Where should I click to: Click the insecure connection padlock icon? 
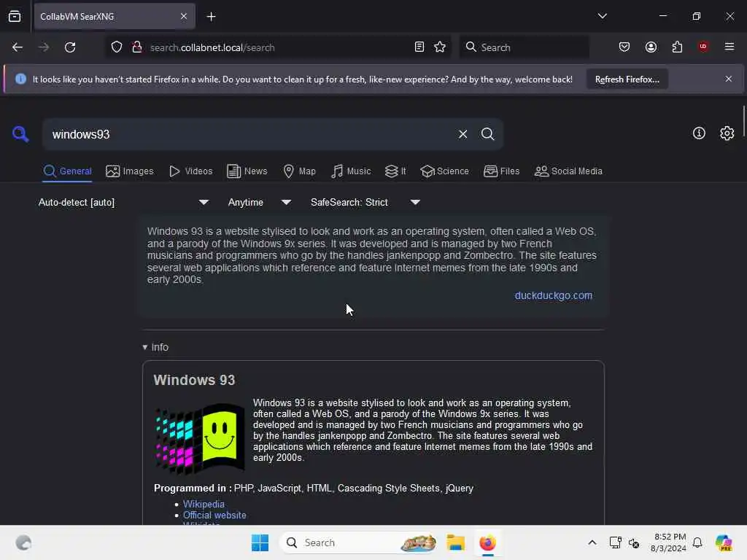[137, 47]
